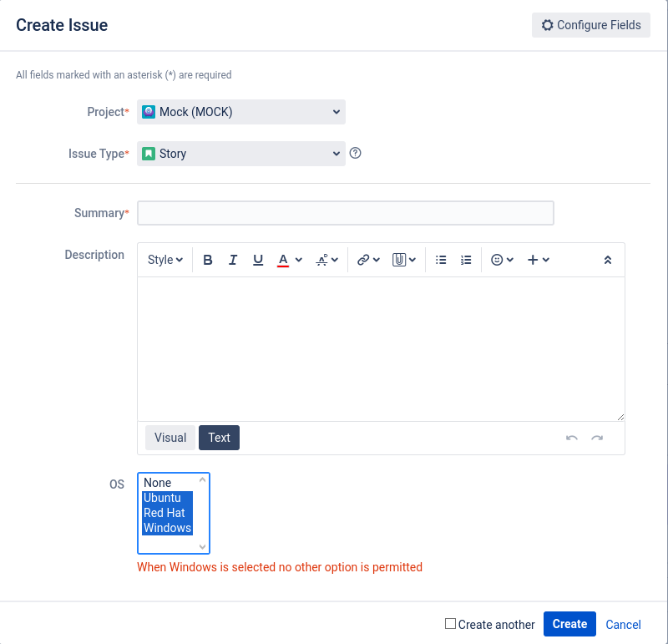Screen dimensions: 668x644
Task: Click the Undo arrow icon
Action: click(x=572, y=438)
